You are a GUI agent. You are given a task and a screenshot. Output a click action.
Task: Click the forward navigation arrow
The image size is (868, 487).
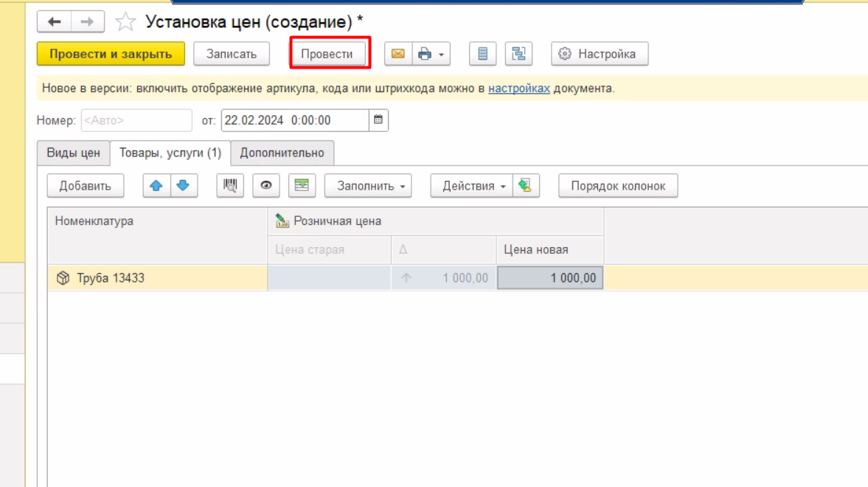[87, 22]
